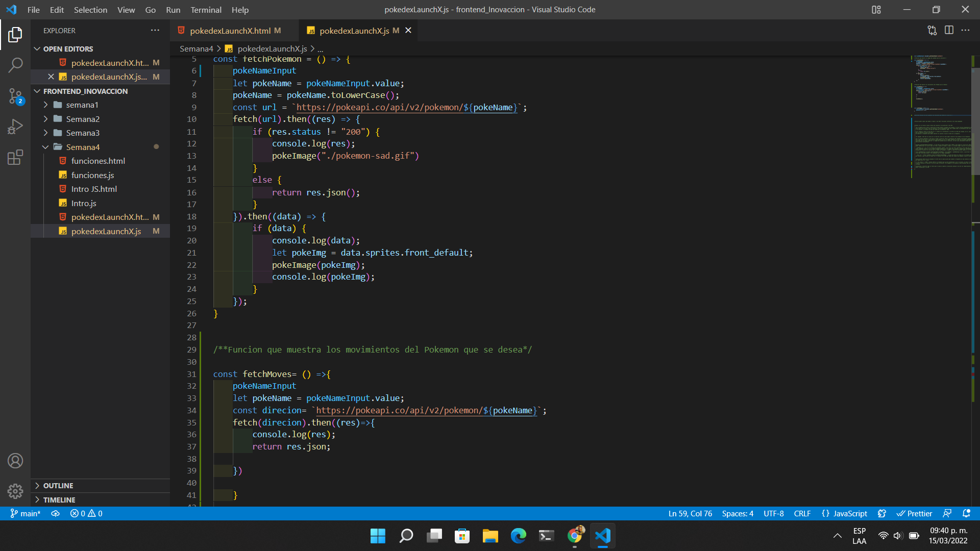980x551 pixels.
Task: Collapse the Semana4 folder
Action: click(x=46, y=147)
